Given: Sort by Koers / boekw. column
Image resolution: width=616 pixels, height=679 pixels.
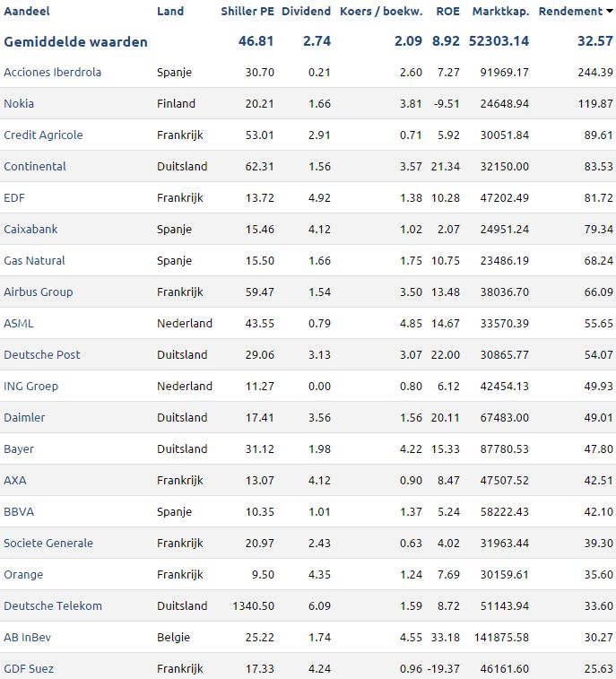Looking at the screenshot, I should click(x=381, y=12).
